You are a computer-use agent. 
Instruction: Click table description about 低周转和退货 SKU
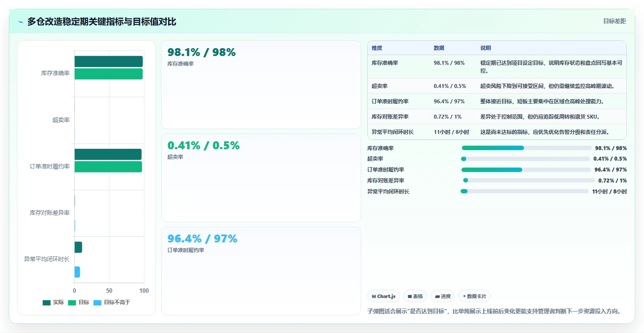click(540, 116)
